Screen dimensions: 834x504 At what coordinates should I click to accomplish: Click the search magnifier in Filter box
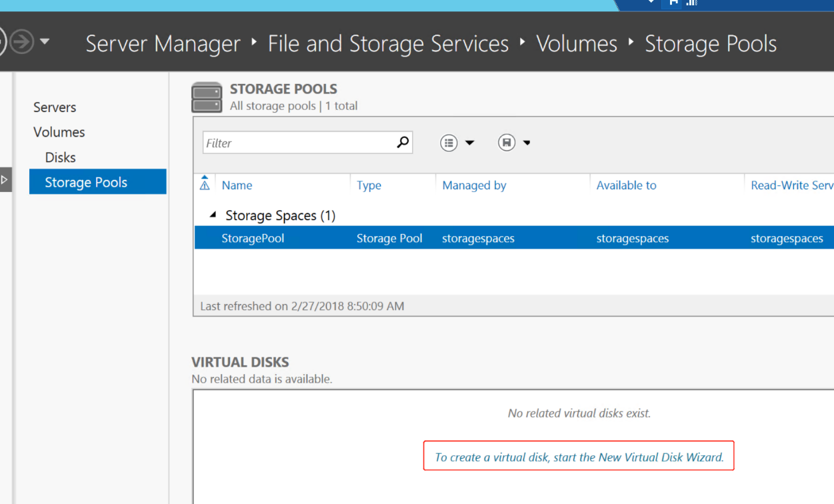click(402, 142)
